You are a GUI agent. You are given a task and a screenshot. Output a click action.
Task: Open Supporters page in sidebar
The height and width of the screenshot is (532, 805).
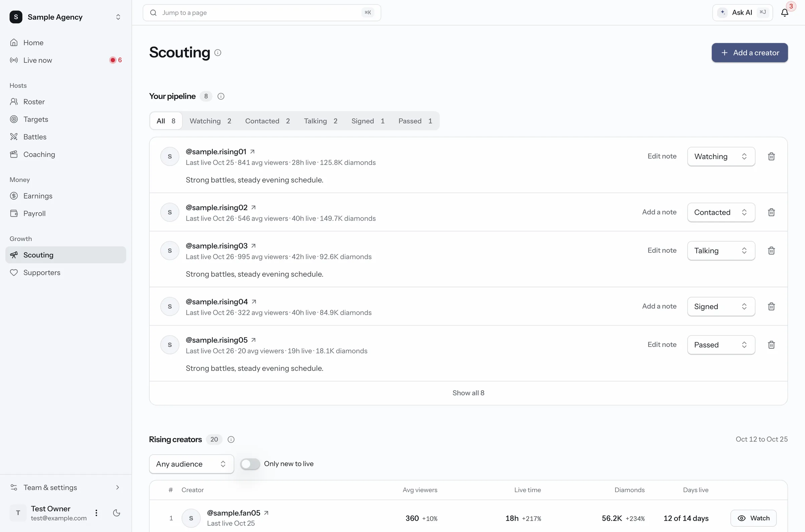[66, 273]
